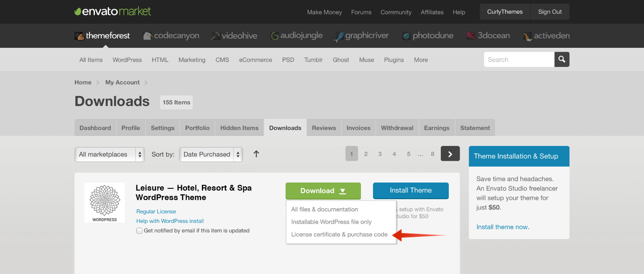Reverse sort order with the up arrow
The image size is (644, 274).
[256, 154]
